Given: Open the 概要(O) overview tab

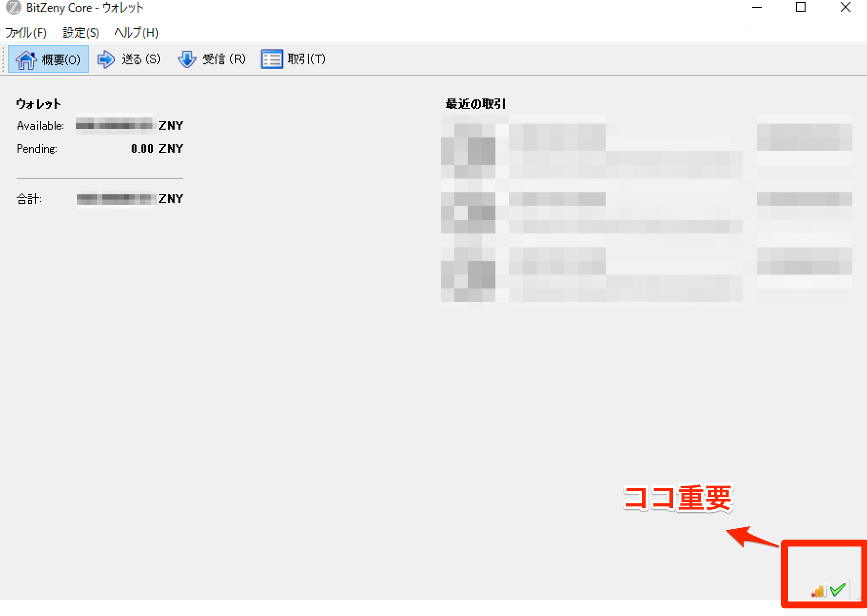Looking at the screenshot, I should [48, 59].
